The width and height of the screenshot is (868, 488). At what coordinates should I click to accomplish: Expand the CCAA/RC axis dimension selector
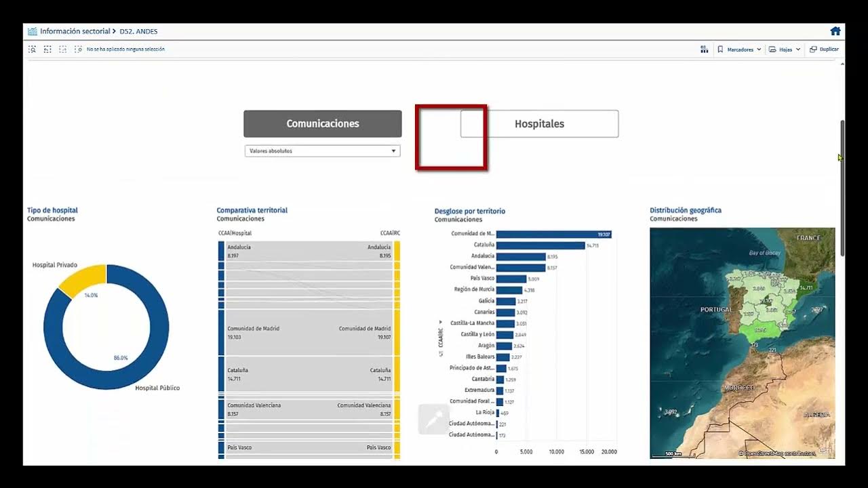click(441, 339)
